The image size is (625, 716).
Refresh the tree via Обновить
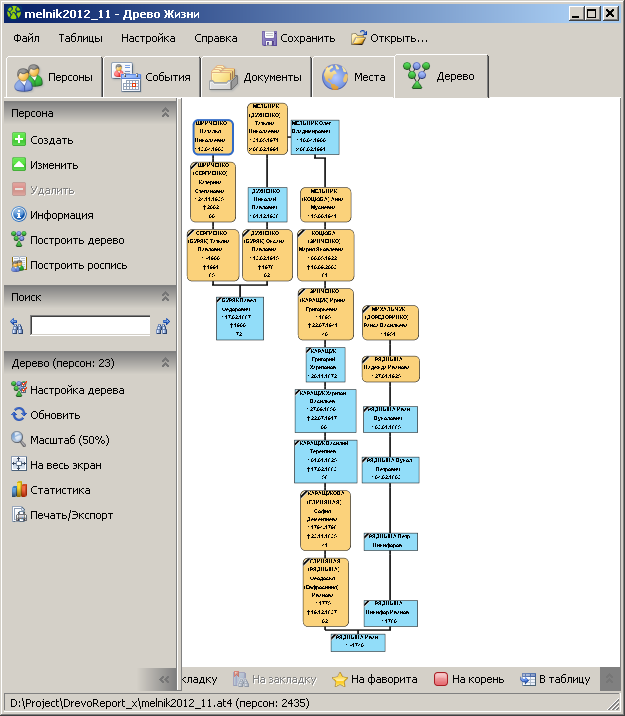click(18, 415)
